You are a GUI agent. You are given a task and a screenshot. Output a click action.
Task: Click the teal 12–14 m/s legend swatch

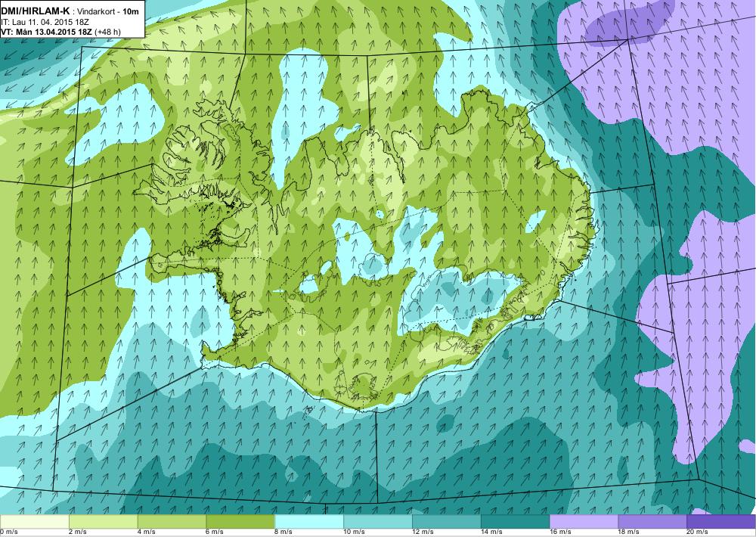(x=447, y=521)
